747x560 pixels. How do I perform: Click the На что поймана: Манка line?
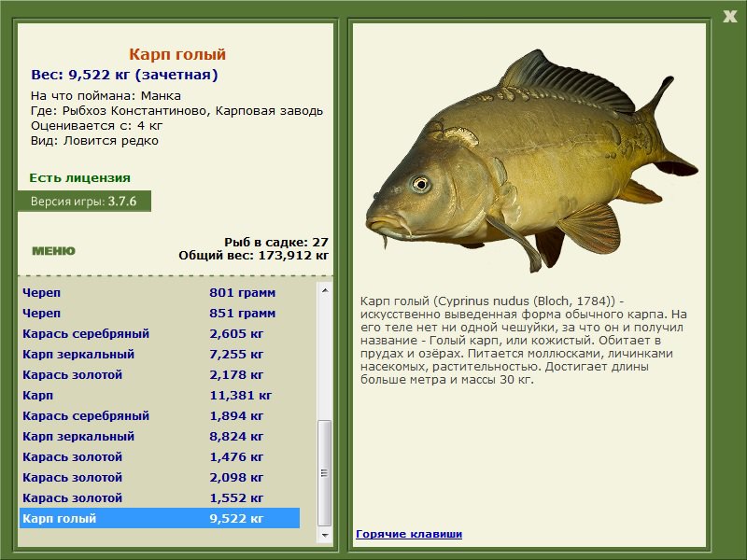(106, 96)
